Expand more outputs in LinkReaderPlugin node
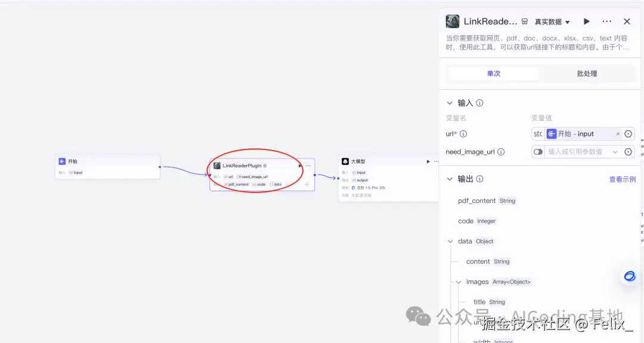Viewport: 644px width, 343px height. point(307,185)
